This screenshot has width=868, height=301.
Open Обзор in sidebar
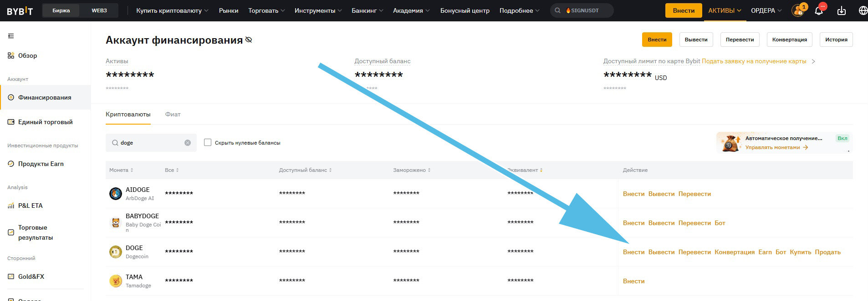pyautogui.click(x=27, y=55)
